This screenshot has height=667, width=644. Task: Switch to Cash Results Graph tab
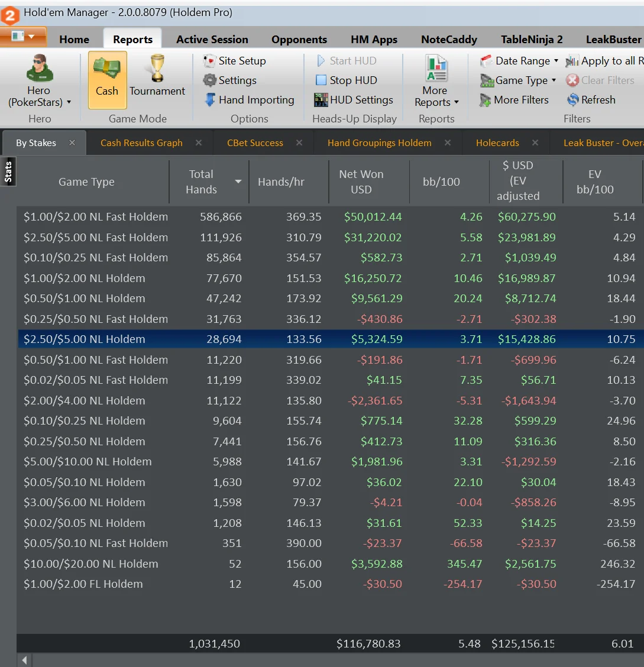[141, 143]
